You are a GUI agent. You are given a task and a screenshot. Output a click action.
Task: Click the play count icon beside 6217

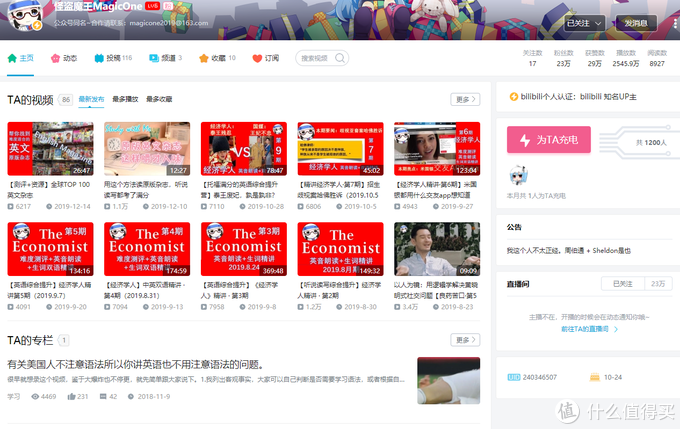coord(10,206)
